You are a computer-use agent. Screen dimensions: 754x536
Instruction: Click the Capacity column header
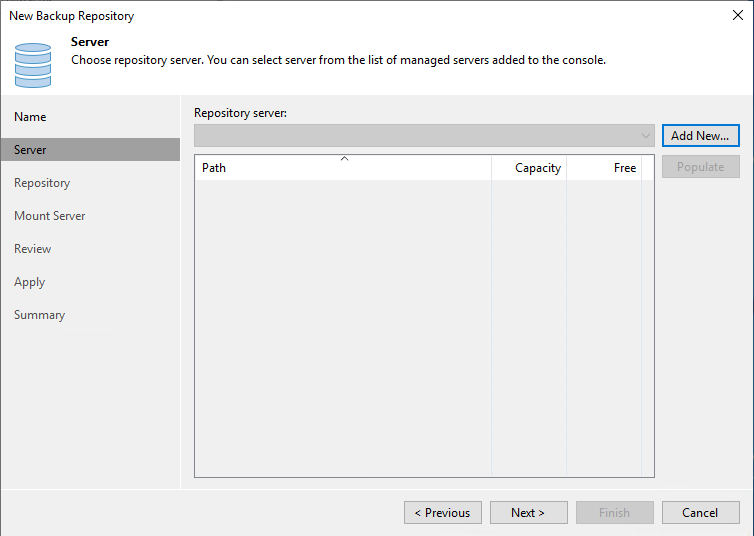tap(537, 168)
